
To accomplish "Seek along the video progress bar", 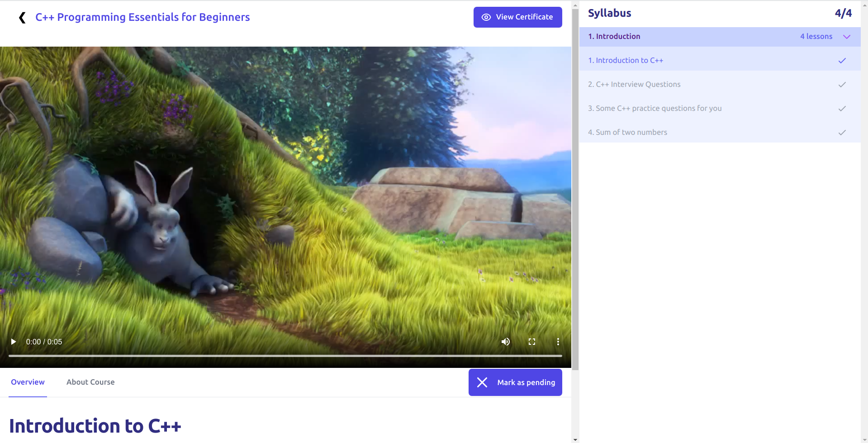I will (x=285, y=356).
